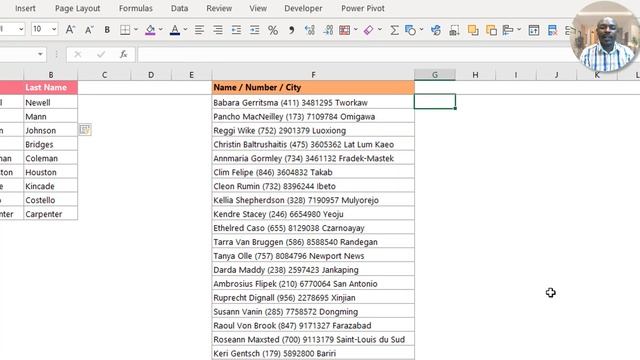Screen dimensions: 640x360
Task: Click Flash Fill options icon beside Johnson
Action: point(85,130)
